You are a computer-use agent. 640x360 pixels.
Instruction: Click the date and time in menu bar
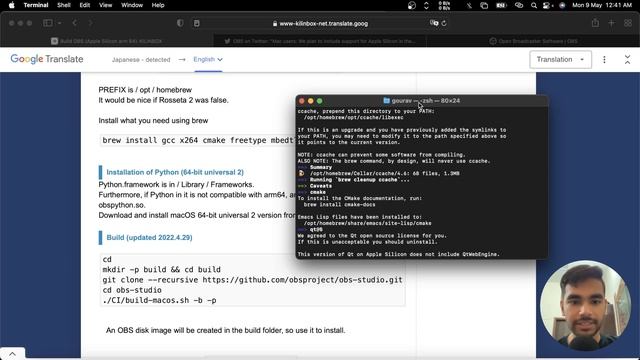602,5
